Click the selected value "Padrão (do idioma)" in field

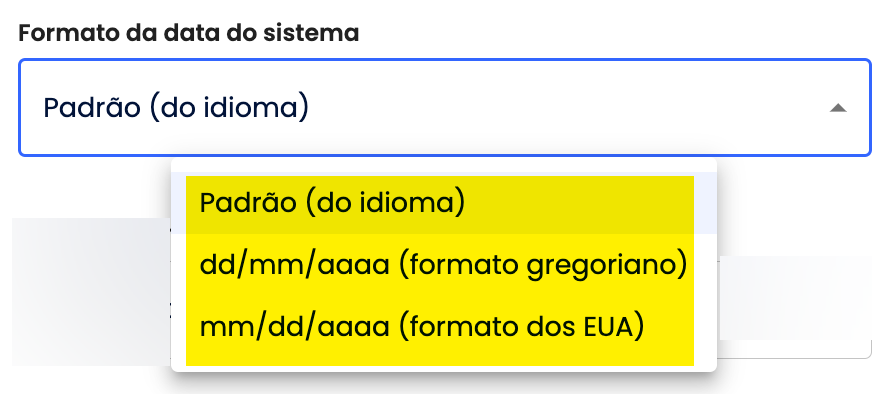tap(176, 107)
